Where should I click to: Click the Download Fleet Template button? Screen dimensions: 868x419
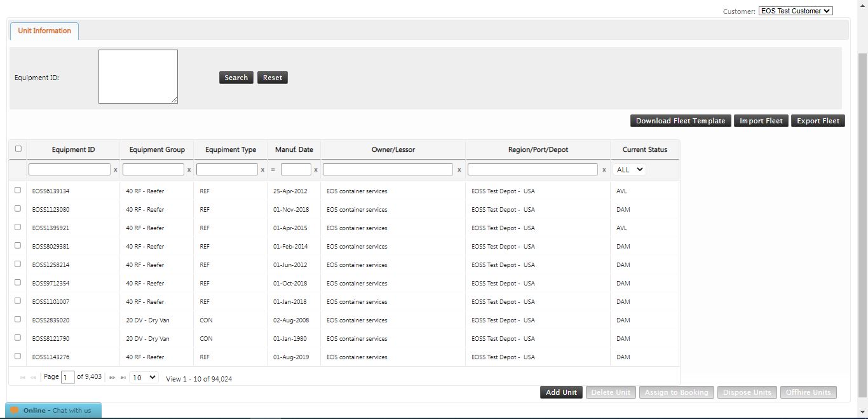coord(680,120)
